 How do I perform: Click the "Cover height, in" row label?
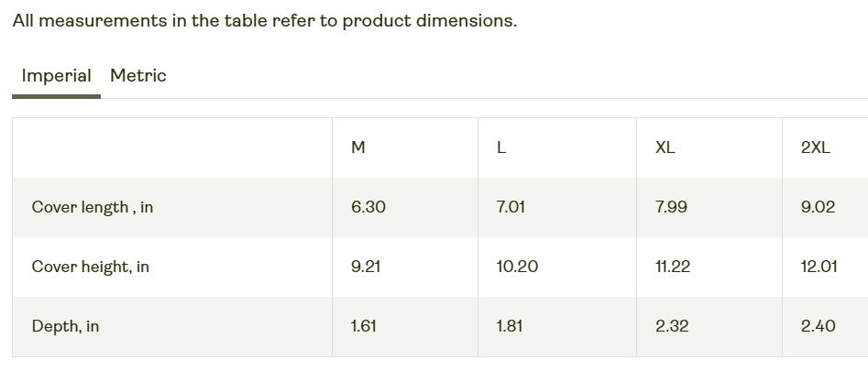(x=91, y=267)
